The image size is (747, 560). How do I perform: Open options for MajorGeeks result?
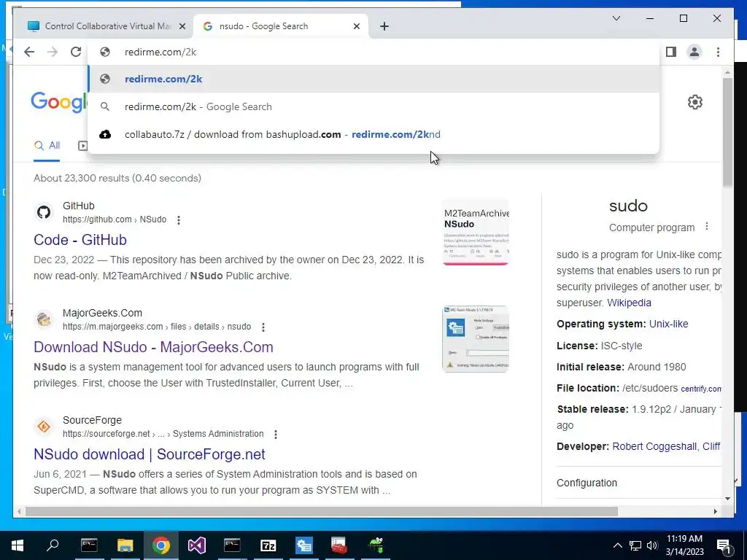[263, 327]
